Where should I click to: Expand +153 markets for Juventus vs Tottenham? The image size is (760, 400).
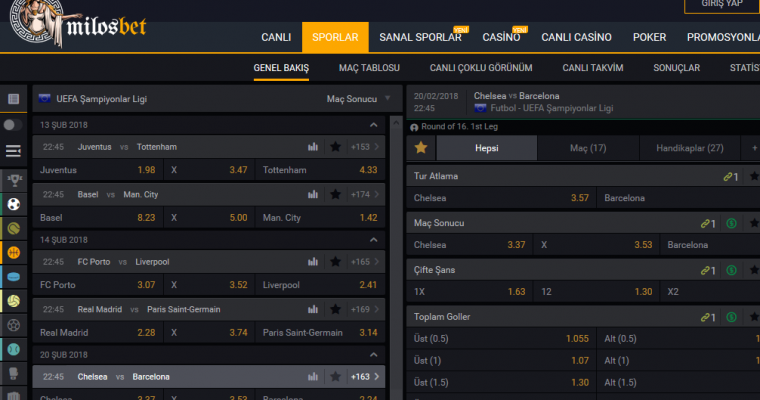[x=365, y=147]
